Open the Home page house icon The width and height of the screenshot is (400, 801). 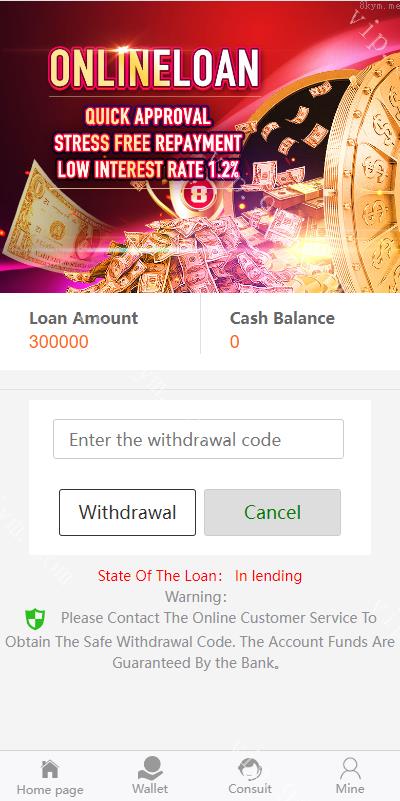tap(50, 769)
